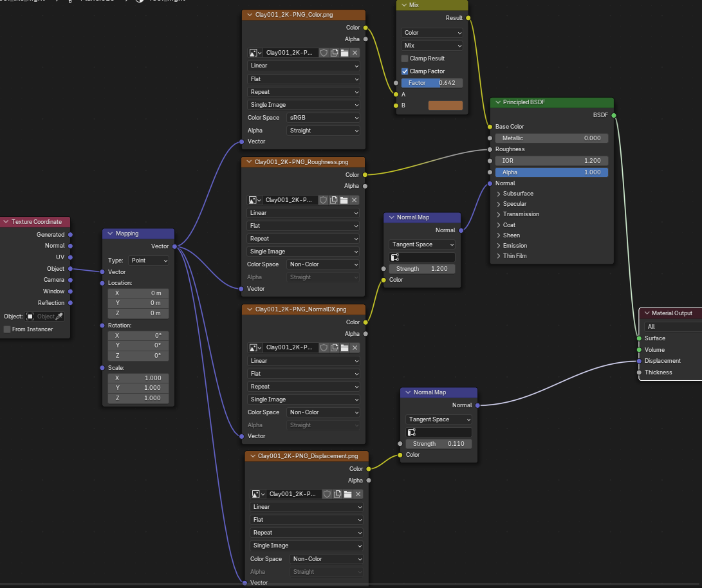Enable the Clamp Result checkbox
The image size is (702, 588).
pos(405,59)
